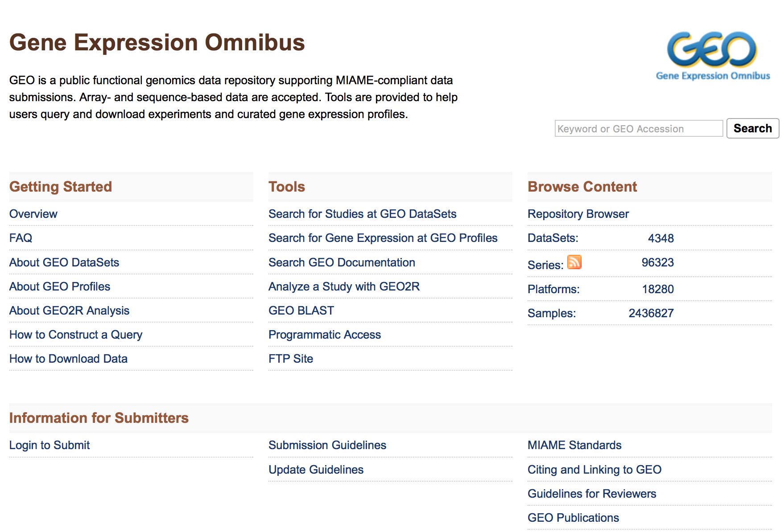Launch Analyze a Study with GEO2R
784x532 pixels.
coord(344,286)
